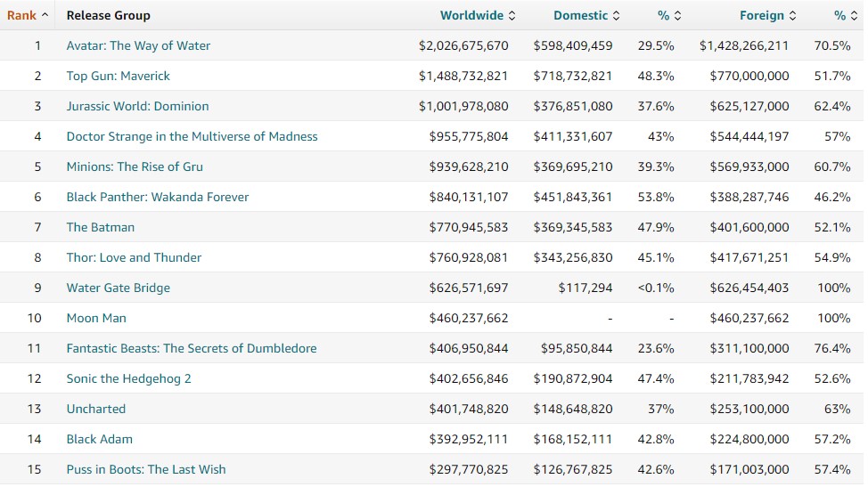Select worldwide value $297,770,825
Viewport: 868px width, 487px height.
(x=469, y=469)
